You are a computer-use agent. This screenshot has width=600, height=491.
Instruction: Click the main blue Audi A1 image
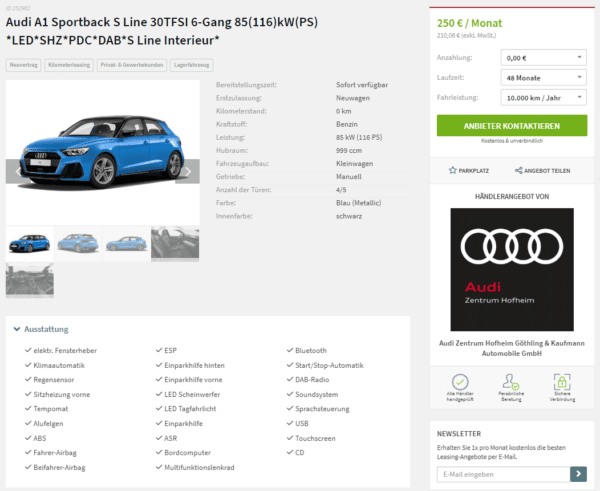tap(103, 152)
